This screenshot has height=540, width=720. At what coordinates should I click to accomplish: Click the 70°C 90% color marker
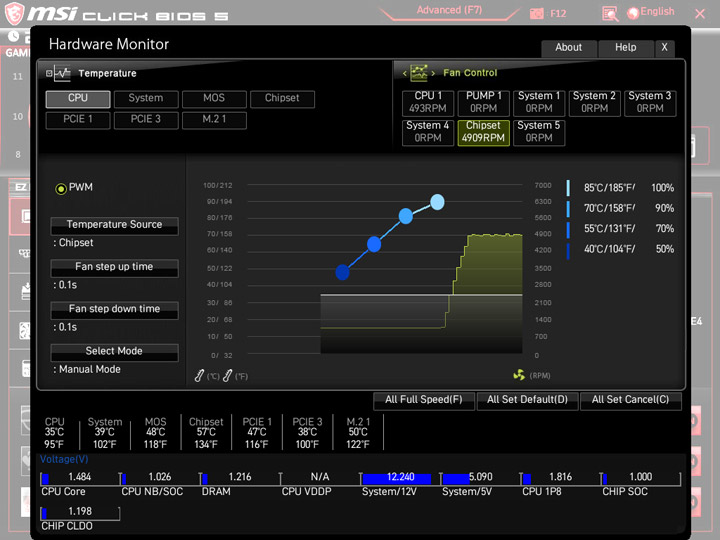pyautogui.click(x=568, y=208)
